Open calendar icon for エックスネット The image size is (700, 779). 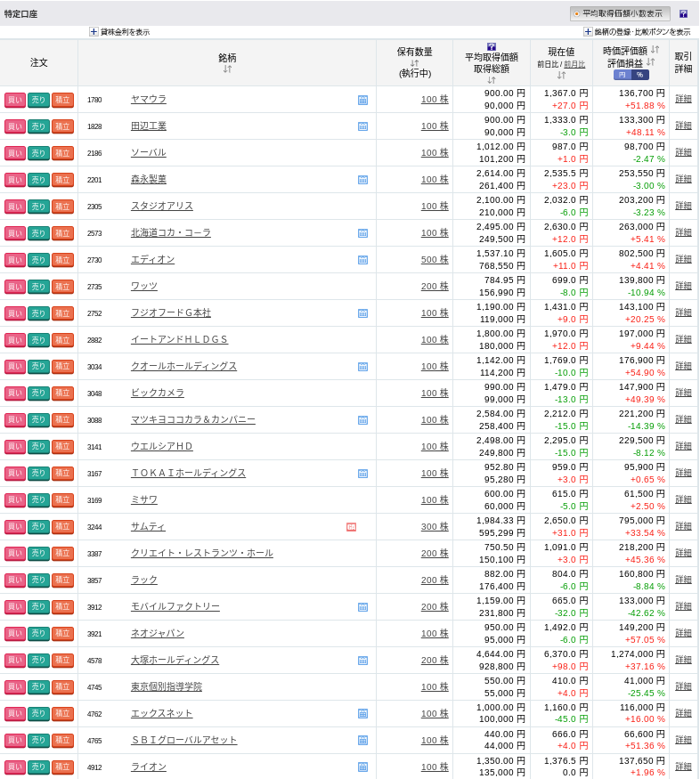click(363, 714)
